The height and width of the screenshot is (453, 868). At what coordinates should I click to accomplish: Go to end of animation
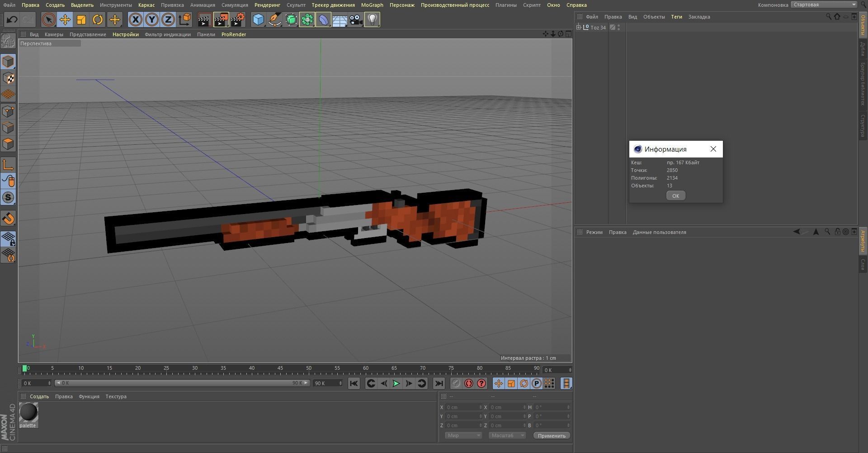pos(439,384)
